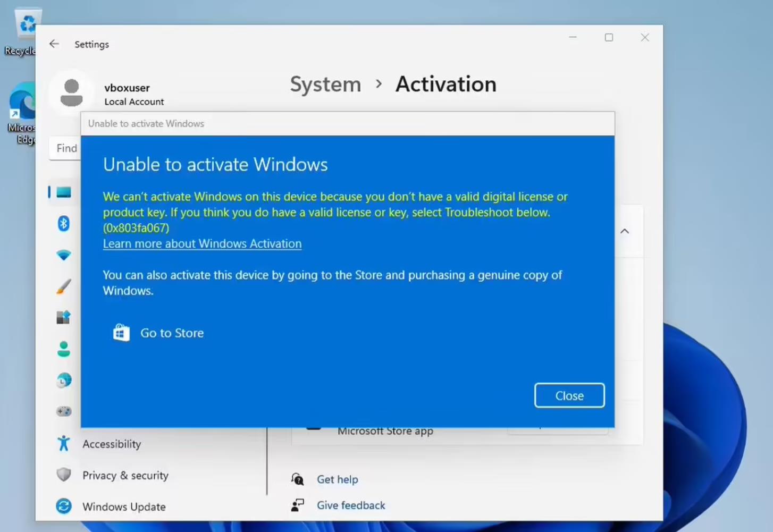Click the Privacy & security shield icon
The height and width of the screenshot is (532, 773).
[64, 475]
